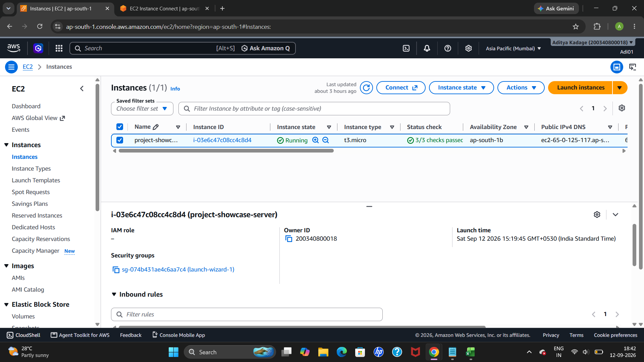This screenshot has width=644, height=362.
Task: Refresh the instances list
Action: click(x=366, y=88)
